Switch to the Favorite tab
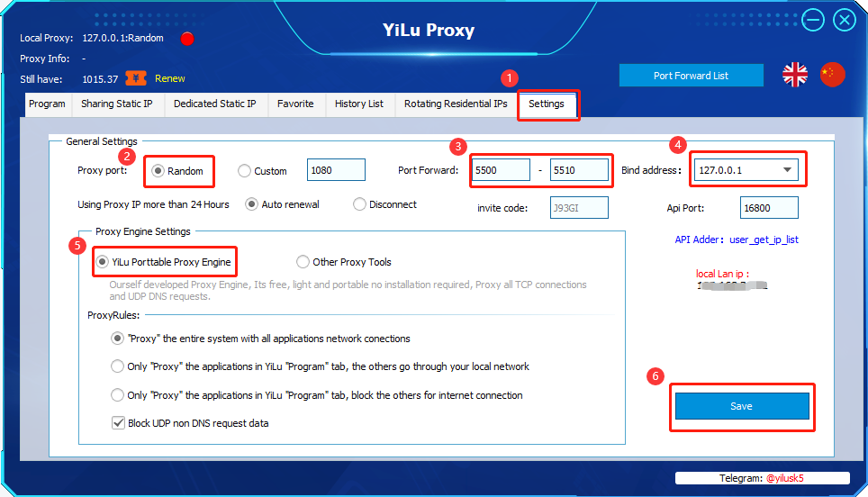 (x=295, y=104)
